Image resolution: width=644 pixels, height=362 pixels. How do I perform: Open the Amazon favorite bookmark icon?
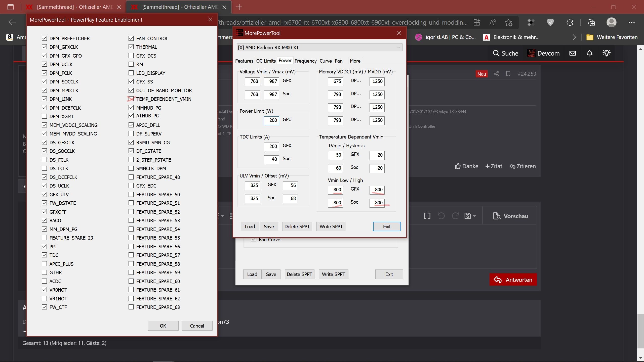click(10, 37)
